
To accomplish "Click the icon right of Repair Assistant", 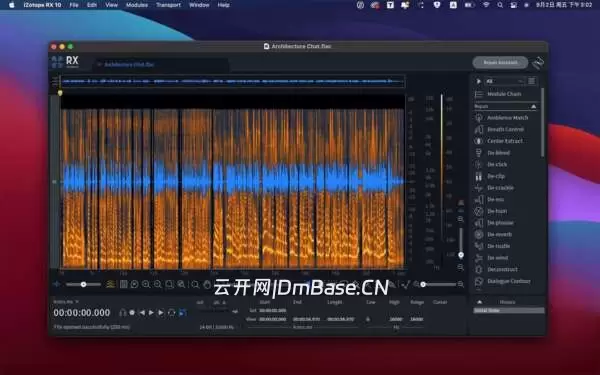I will coord(538,63).
